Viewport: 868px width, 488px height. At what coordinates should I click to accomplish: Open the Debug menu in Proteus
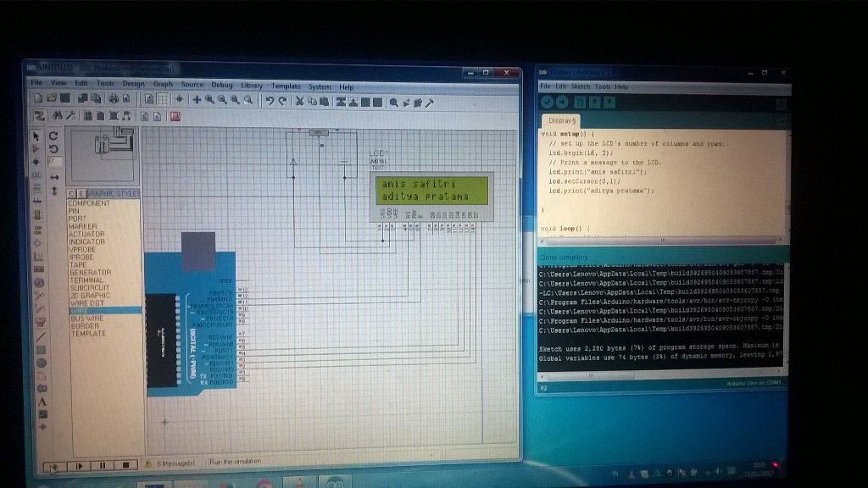point(221,85)
